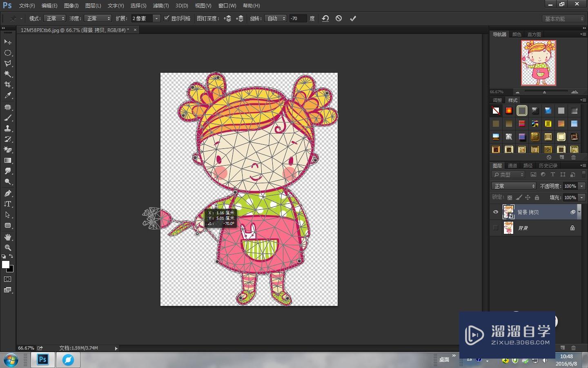
Task: Move pin depth forward
Action: click(x=227, y=18)
